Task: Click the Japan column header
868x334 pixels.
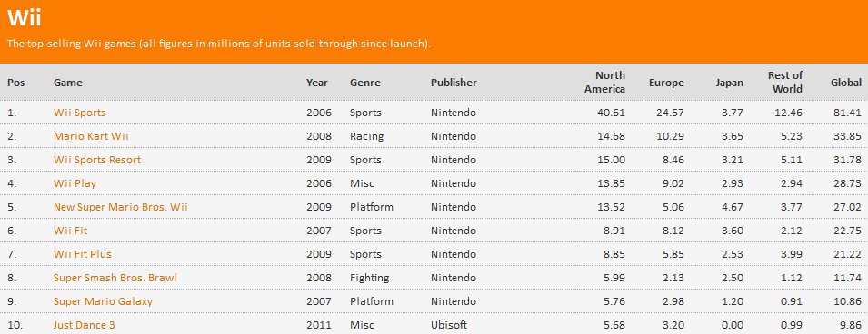Action: pos(730,83)
